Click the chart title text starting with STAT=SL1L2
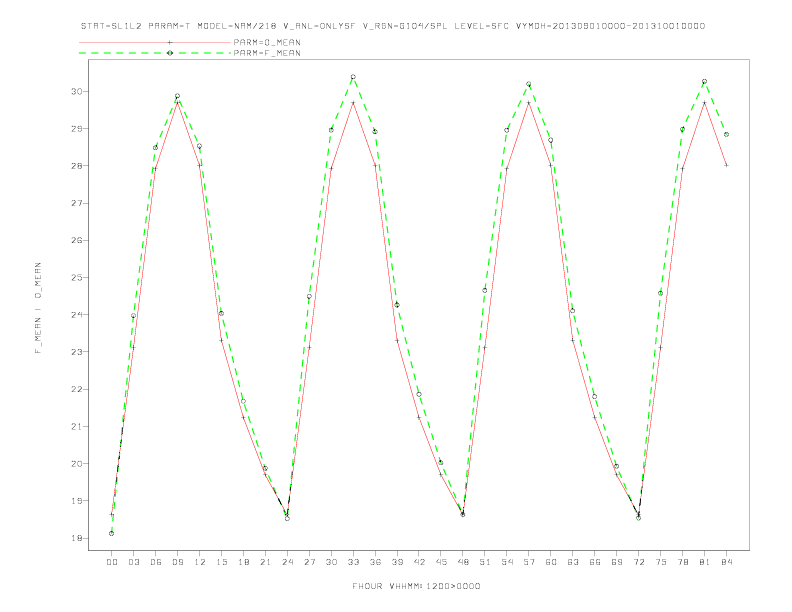This screenshot has width=792, height=612. coord(392,26)
